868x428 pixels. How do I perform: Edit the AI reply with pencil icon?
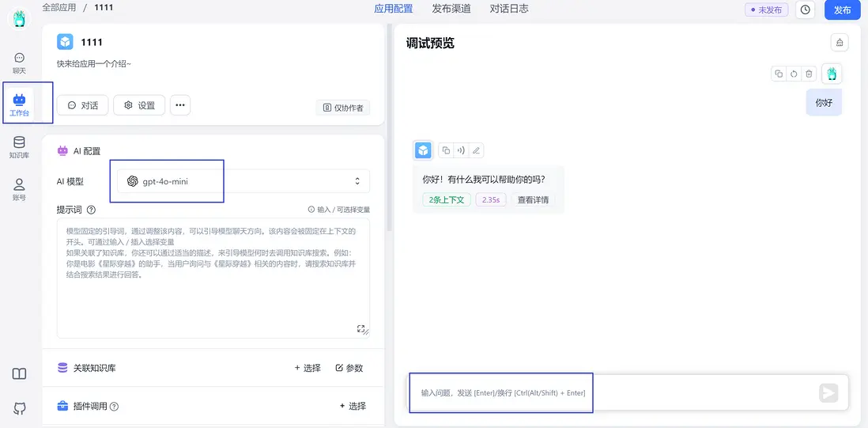click(x=476, y=150)
